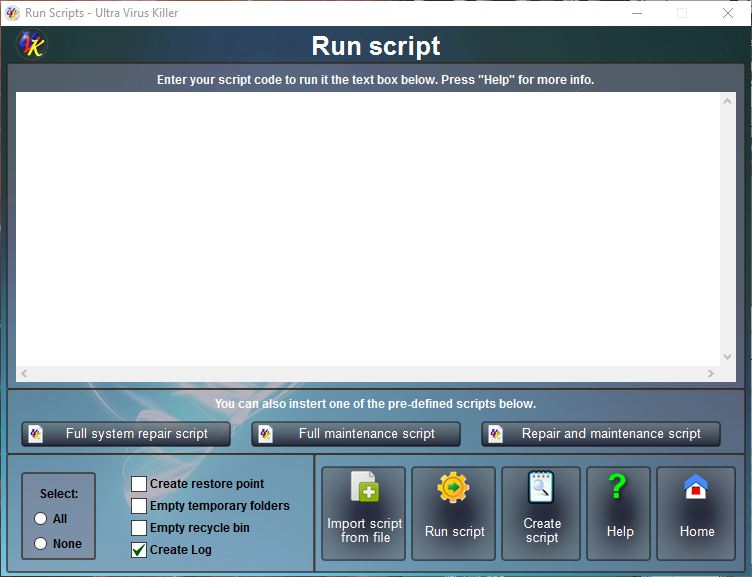
Task: Click the horizontal scrollbar left arrow
Action: pyautogui.click(x=24, y=374)
